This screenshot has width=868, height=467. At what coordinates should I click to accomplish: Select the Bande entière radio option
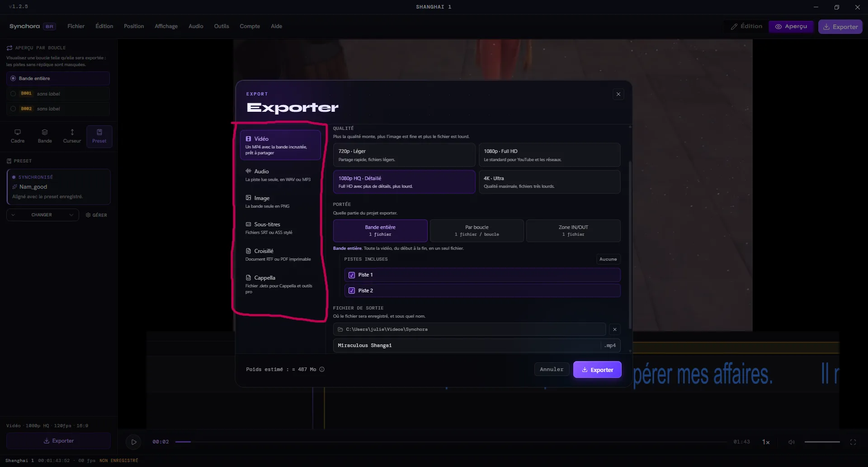pos(58,78)
